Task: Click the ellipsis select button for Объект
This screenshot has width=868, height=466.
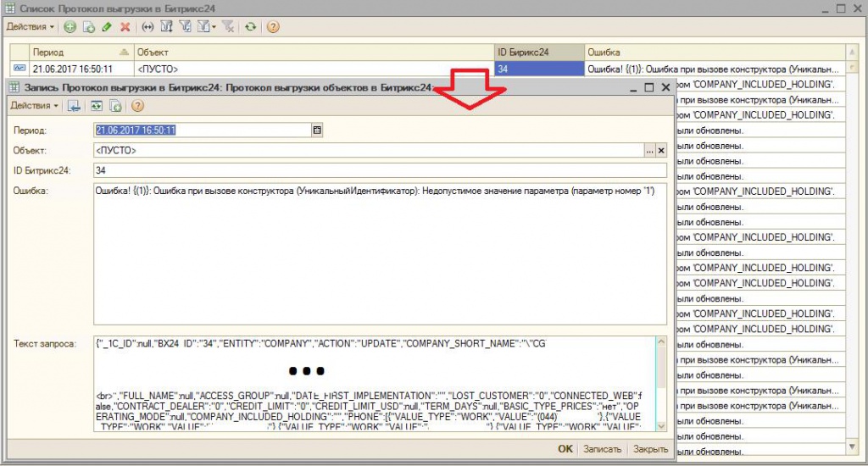Action: (650, 150)
